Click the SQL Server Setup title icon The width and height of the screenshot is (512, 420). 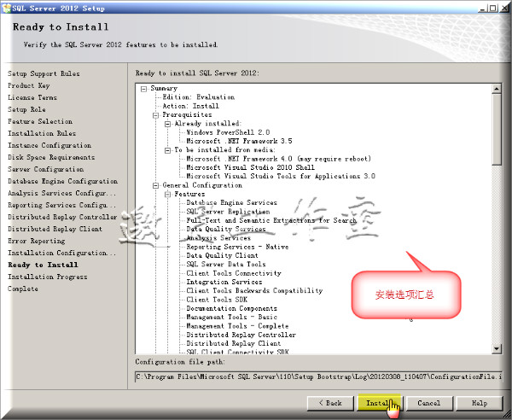[x=6, y=8]
